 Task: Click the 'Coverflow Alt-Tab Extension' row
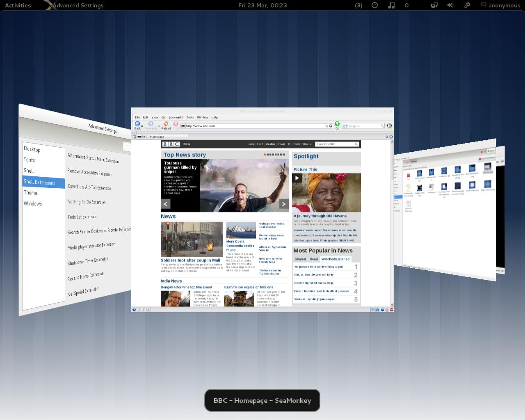pyautogui.click(x=89, y=187)
